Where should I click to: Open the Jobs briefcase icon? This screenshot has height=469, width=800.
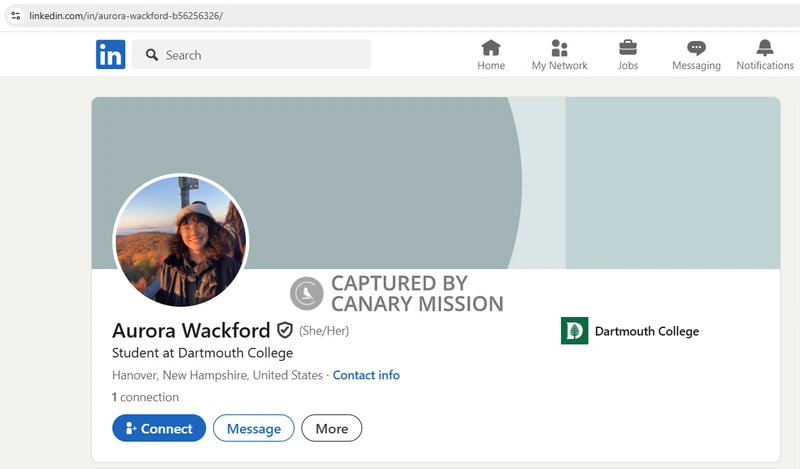point(628,48)
